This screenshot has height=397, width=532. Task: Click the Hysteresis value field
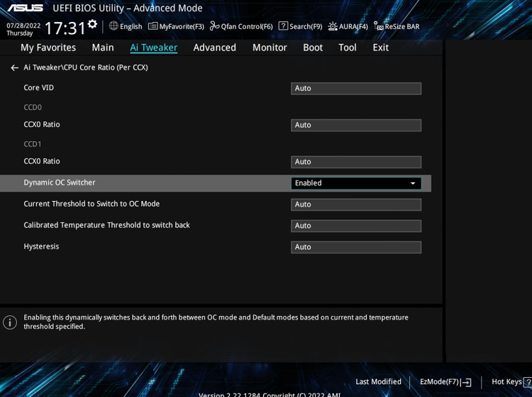(x=355, y=247)
